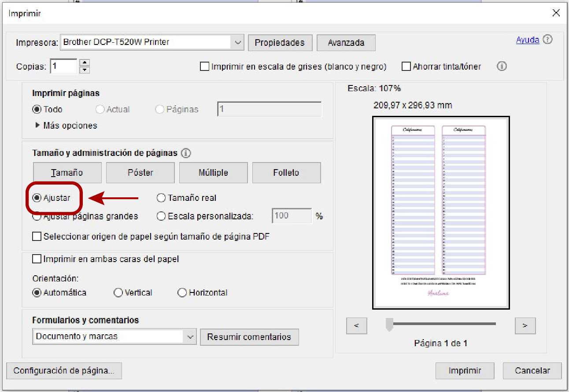Increase copies with the up stepper arrow
Image resolution: width=569 pixels, height=392 pixels.
tap(85, 63)
